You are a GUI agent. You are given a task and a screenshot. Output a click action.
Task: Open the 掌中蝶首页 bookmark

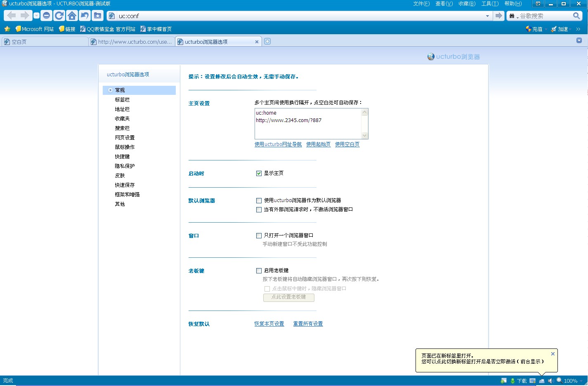coord(156,29)
